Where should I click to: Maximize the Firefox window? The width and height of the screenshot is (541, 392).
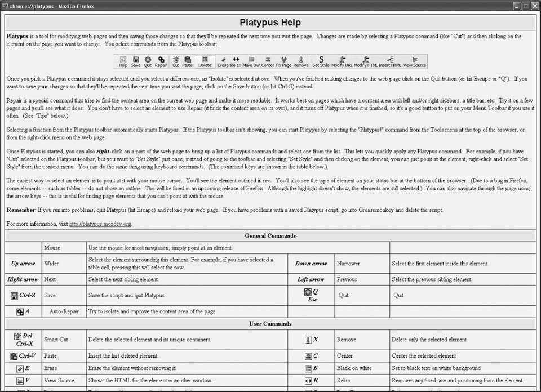coord(526,6)
